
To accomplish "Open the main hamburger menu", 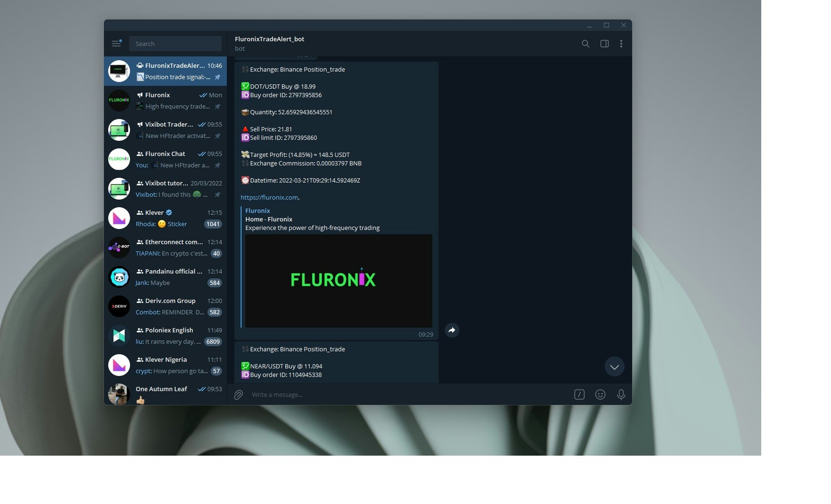I will click(116, 43).
